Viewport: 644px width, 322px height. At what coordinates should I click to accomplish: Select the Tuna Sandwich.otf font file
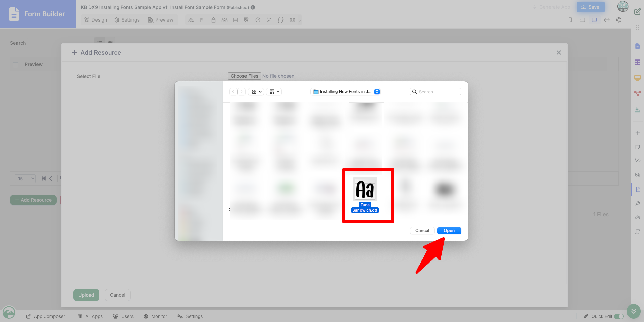point(365,195)
